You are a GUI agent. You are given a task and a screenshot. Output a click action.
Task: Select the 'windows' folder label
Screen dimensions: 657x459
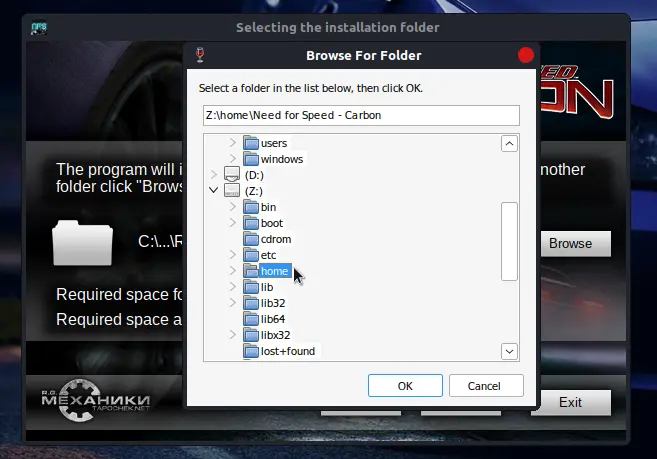click(282, 159)
